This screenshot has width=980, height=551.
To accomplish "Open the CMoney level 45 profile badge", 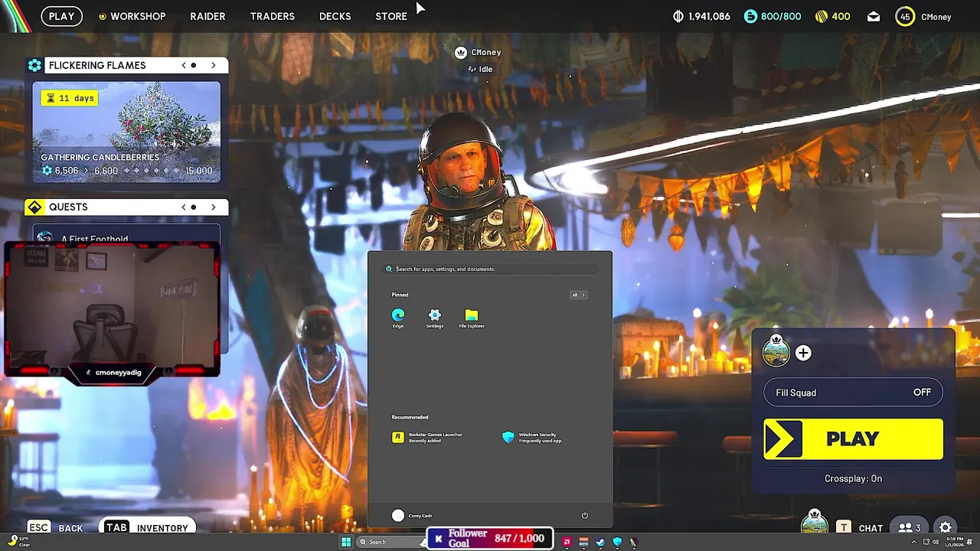I will tap(906, 16).
